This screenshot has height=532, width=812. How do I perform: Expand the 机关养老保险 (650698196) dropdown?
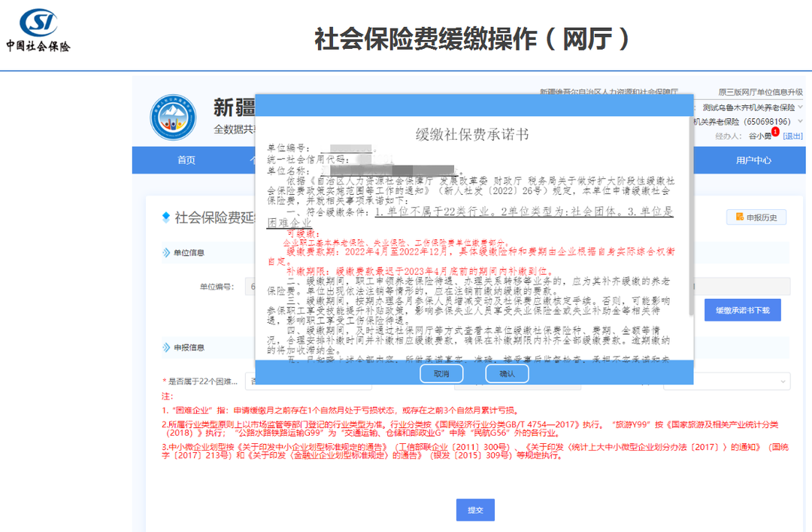coord(800,121)
